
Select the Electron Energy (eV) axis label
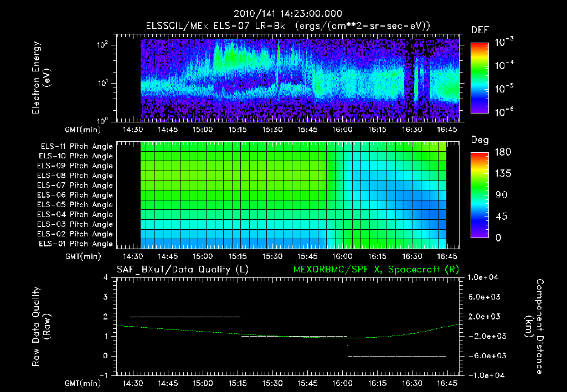tap(41, 78)
